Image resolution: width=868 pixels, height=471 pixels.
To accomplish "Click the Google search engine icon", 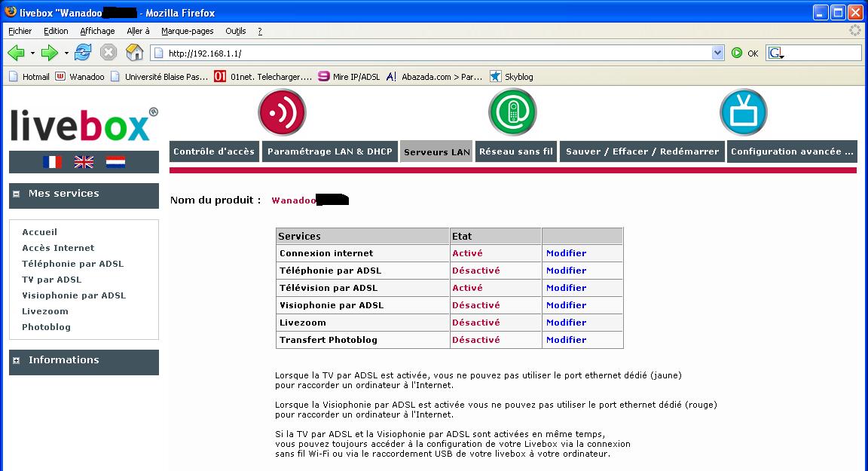I will click(775, 54).
